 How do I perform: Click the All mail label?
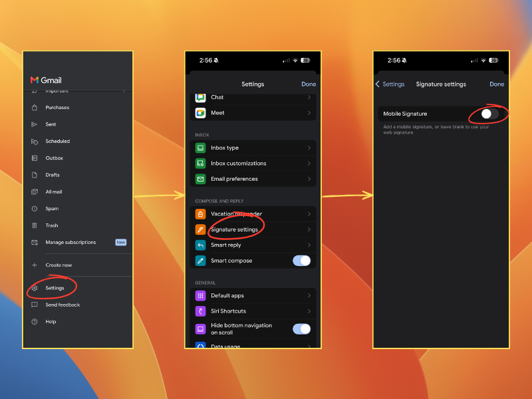(54, 192)
